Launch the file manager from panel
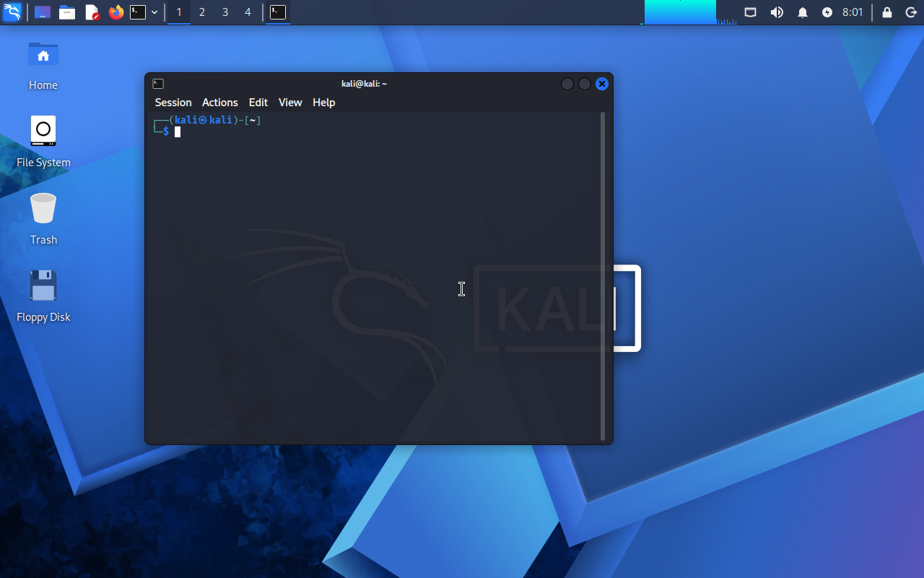Viewport: 924px width, 578px height. [x=67, y=12]
